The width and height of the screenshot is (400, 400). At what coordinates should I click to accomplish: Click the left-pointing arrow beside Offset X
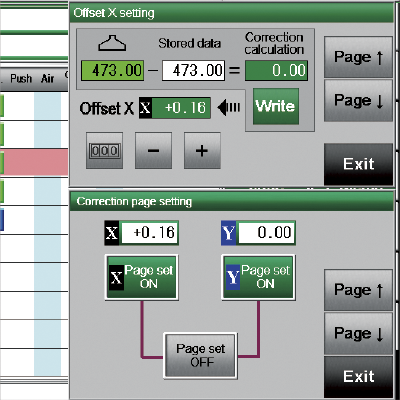pos(229,107)
